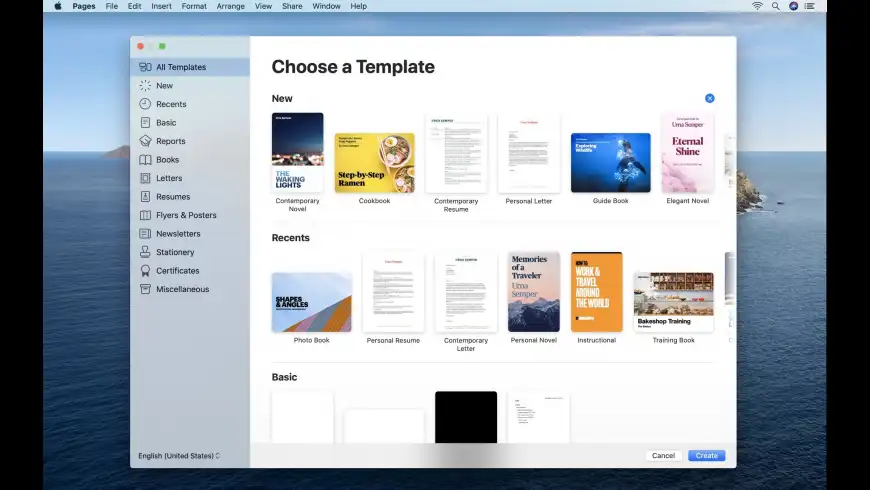Open the Window menu

[326, 6]
